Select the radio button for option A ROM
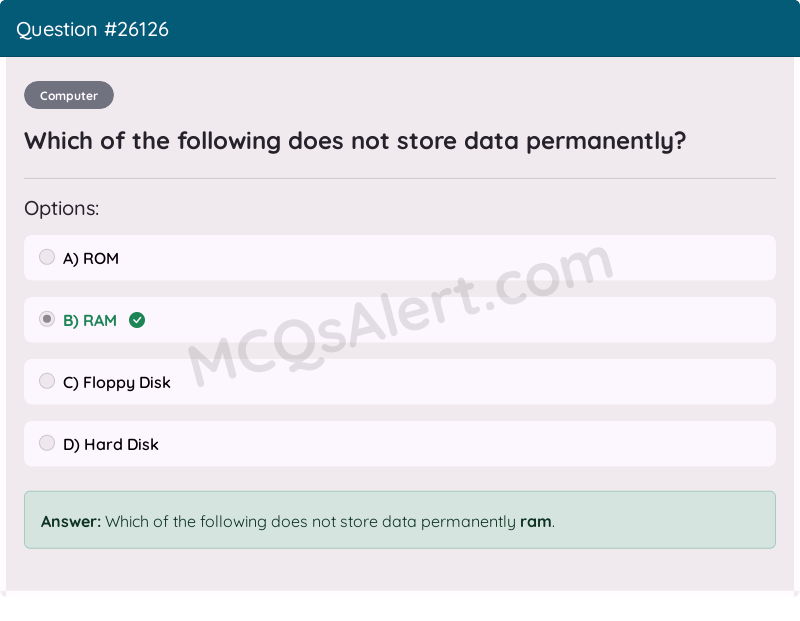Screen dimensions: 800x621 (x=47, y=257)
